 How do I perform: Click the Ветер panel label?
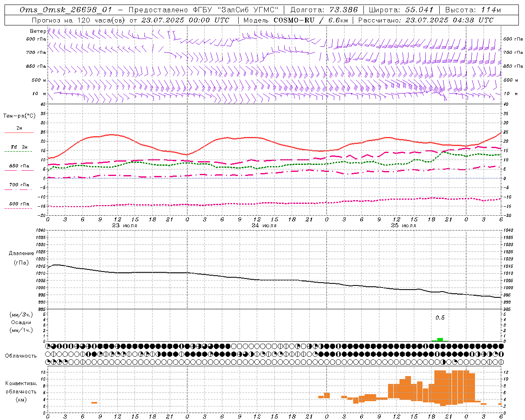pyautogui.click(x=38, y=31)
